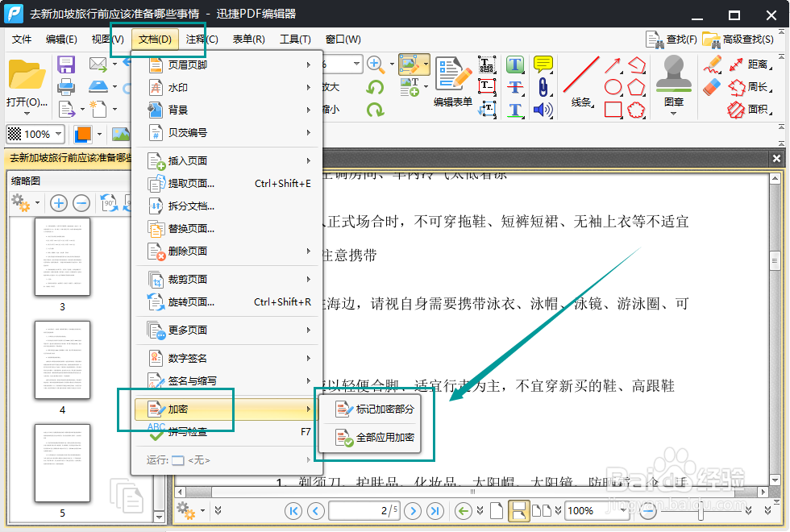Image resolution: width=790 pixels, height=532 pixels.
Task: Open the 注释(C) menu
Action: click(202, 39)
